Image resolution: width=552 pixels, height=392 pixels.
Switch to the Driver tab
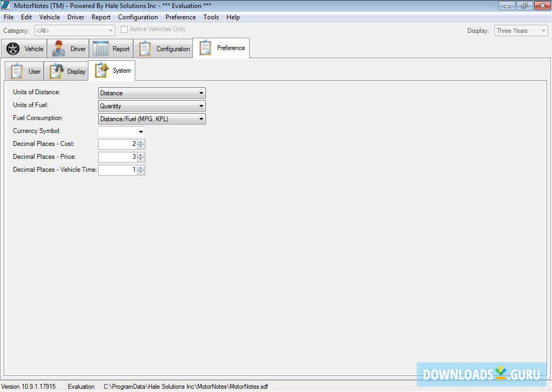click(x=68, y=49)
